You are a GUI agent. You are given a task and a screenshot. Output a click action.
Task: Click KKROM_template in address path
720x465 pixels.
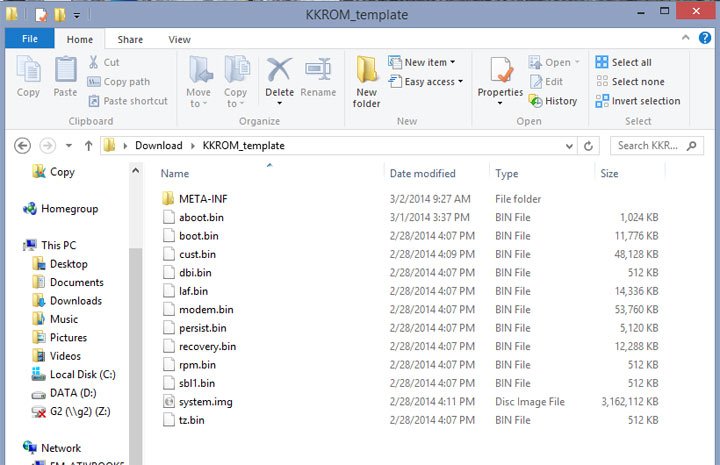(243, 146)
